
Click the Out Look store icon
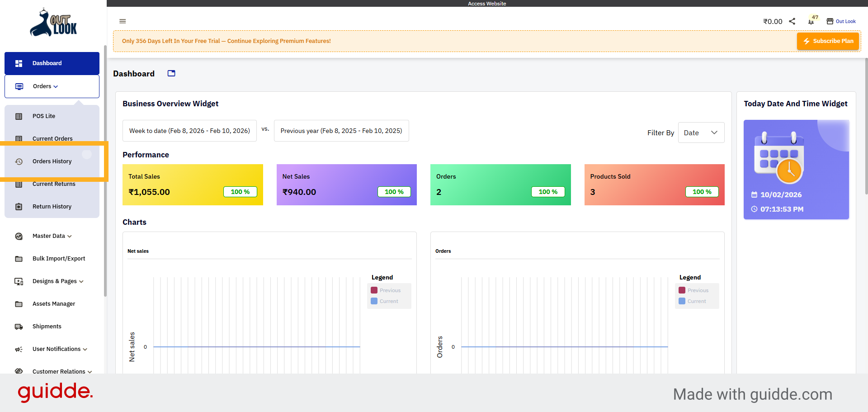click(830, 21)
